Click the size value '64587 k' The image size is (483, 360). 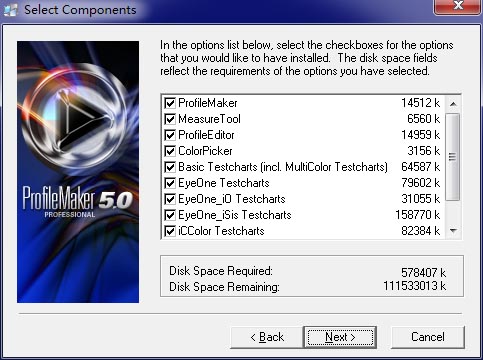coord(420,167)
